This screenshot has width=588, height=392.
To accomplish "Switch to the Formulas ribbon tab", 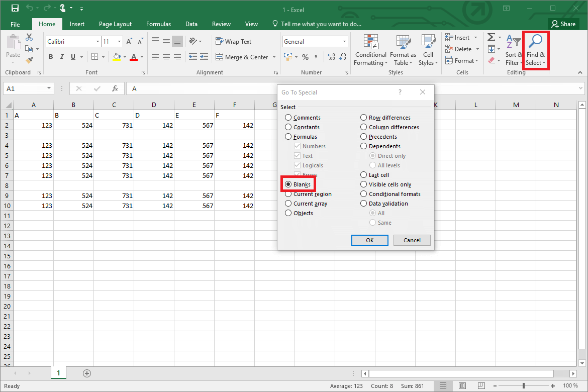I will coord(158,24).
